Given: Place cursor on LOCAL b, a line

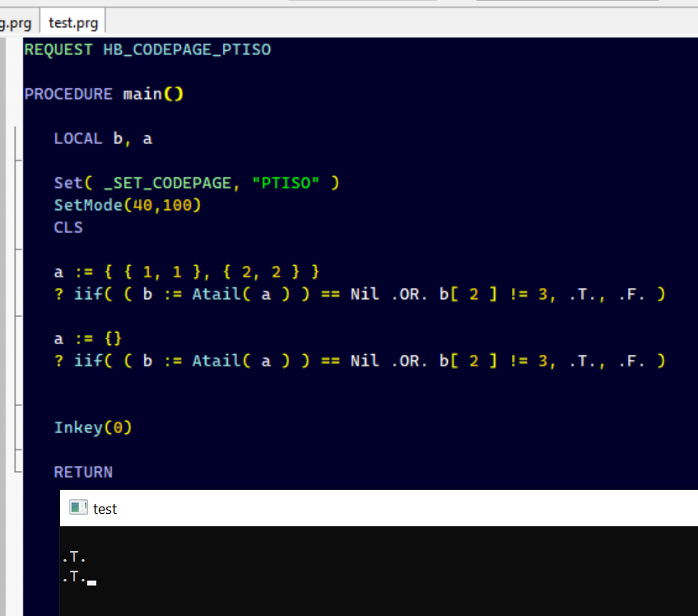Looking at the screenshot, I should coord(103,138).
